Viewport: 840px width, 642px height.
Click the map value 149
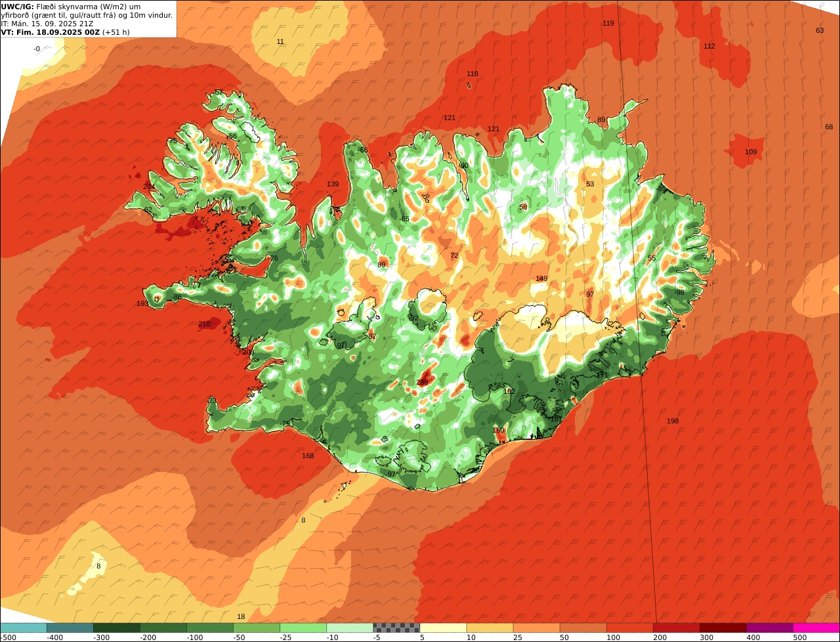541,278
